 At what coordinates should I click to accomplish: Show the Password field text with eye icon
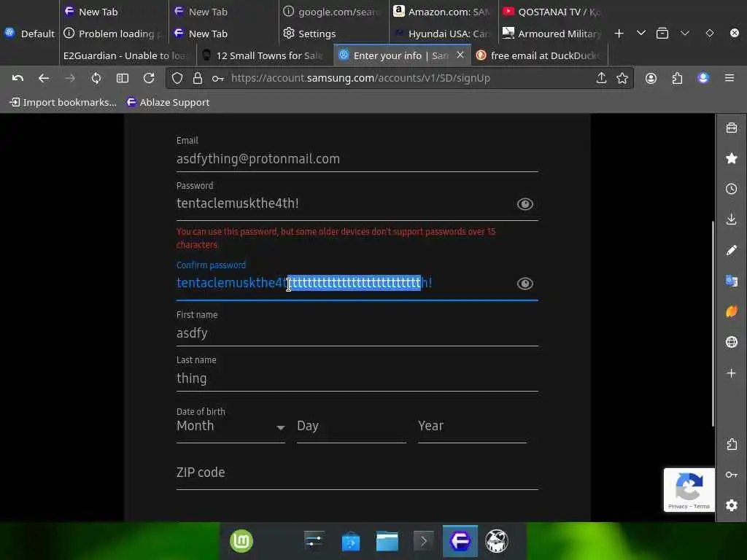[x=525, y=204]
